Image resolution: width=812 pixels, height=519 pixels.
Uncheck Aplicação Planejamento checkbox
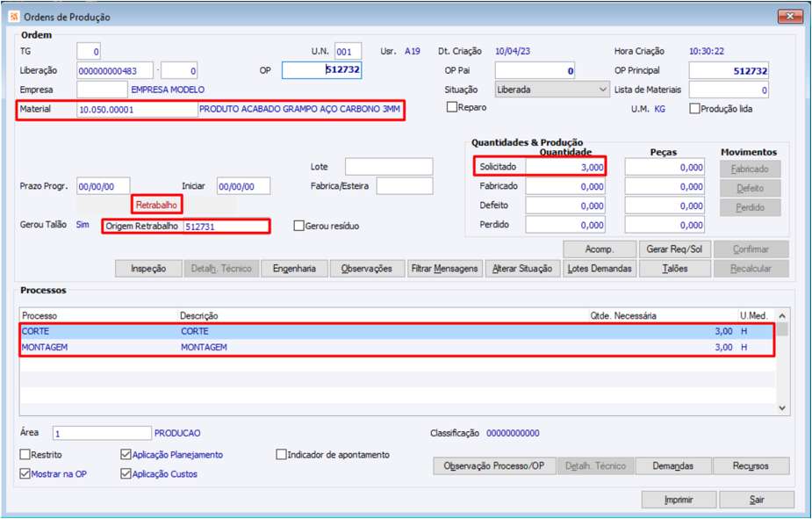126,454
